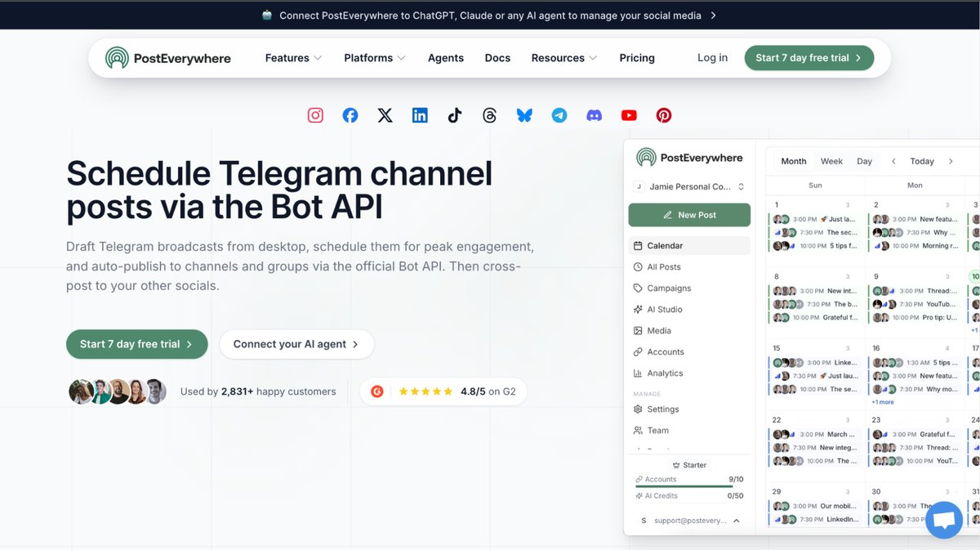Open the 10:00 PM Pro tip: U... post
This screenshot has height=550, width=980.
915,317
